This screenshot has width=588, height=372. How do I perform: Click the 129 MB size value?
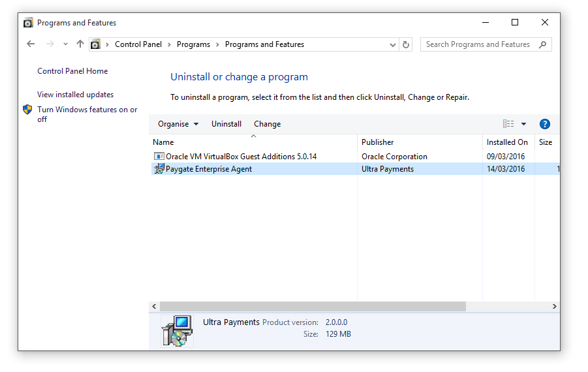tap(338, 333)
